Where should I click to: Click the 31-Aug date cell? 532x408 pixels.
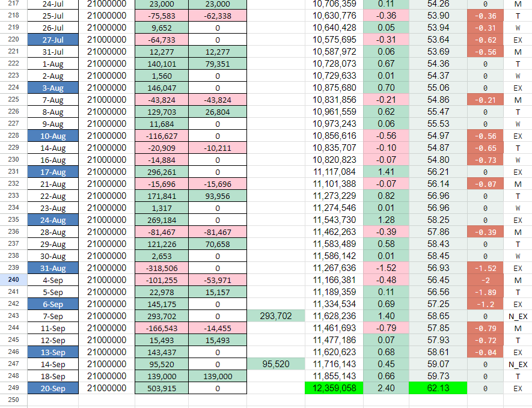(x=53, y=268)
